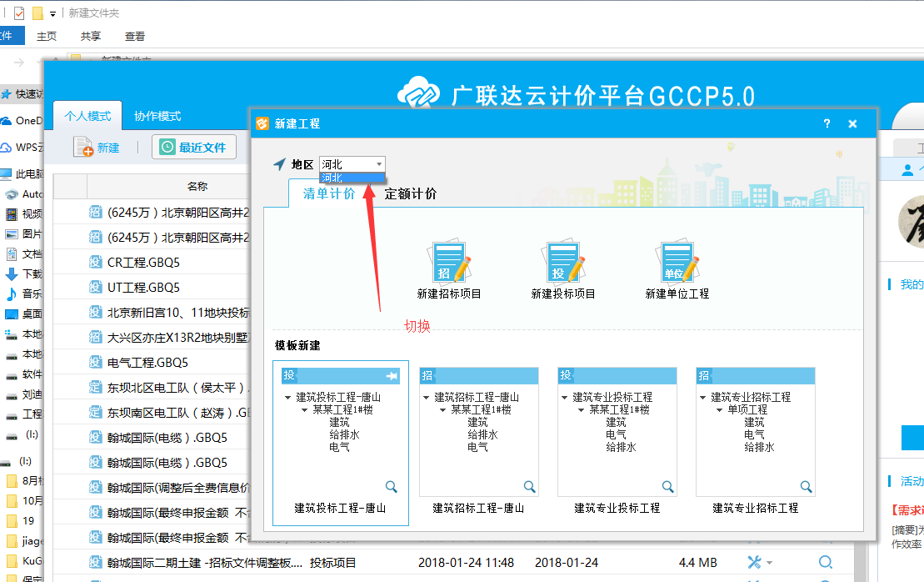Collapse the 单项工程 tree node

pyautogui.click(x=720, y=409)
